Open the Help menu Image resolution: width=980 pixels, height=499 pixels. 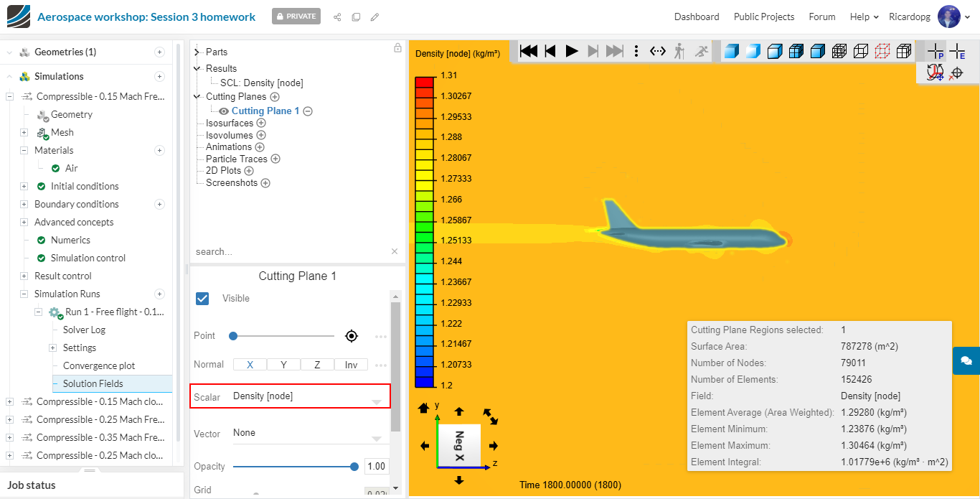(864, 17)
